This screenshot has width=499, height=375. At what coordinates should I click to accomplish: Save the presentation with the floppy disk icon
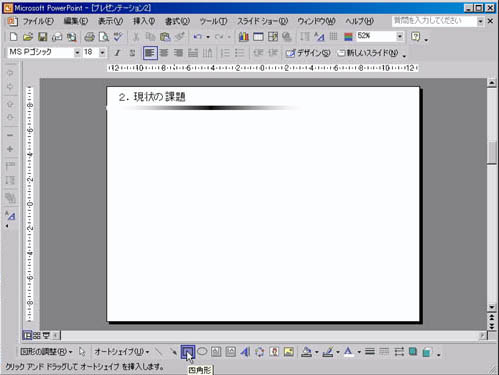[x=43, y=37]
